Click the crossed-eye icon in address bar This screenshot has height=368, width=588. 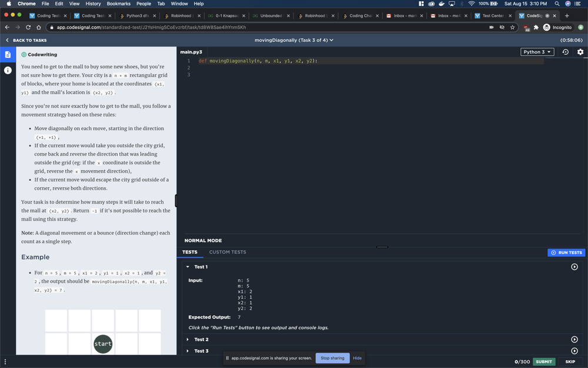[502, 27]
